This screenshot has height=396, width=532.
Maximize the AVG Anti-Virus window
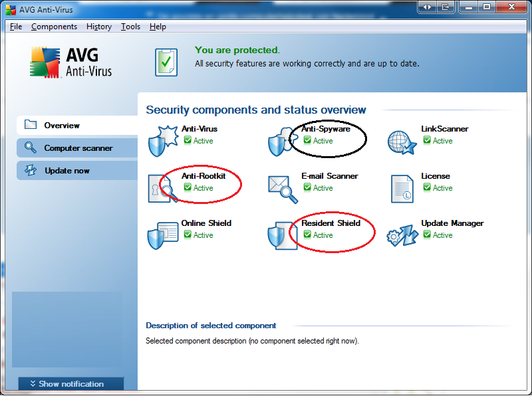tap(487, 7)
